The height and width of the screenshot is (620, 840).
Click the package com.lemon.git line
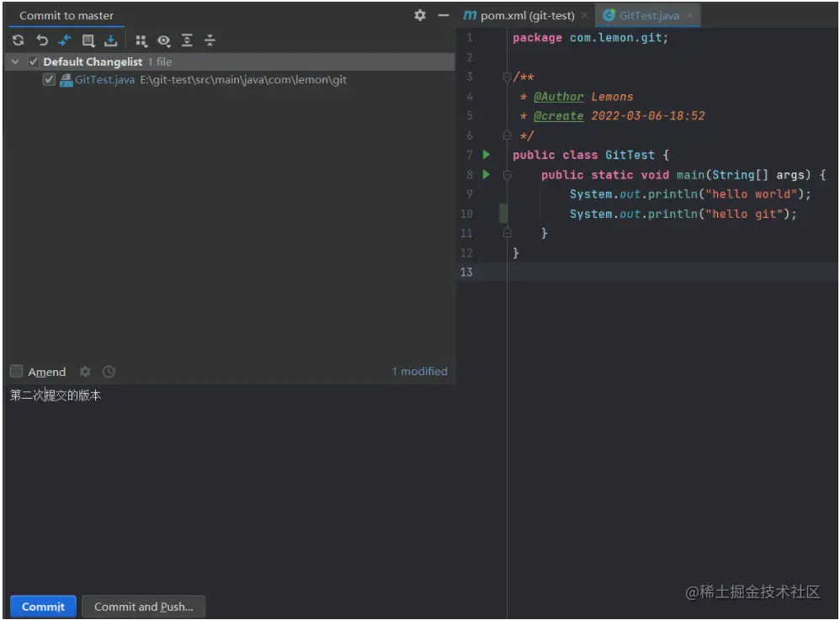(x=590, y=38)
